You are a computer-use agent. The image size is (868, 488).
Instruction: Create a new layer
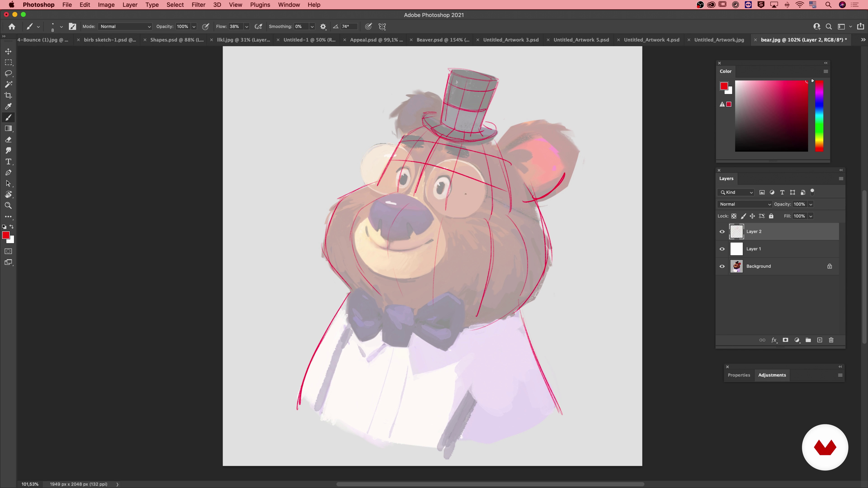[819, 340]
